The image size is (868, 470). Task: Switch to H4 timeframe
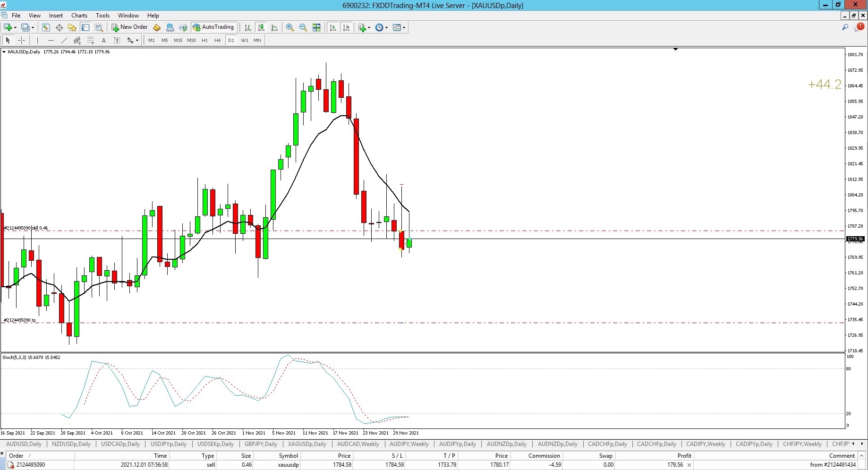coord(218,40)
